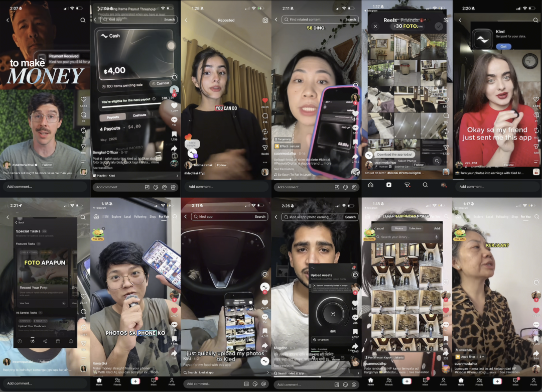Click the 56% circular upload progress dial

[x=333, y=314]
